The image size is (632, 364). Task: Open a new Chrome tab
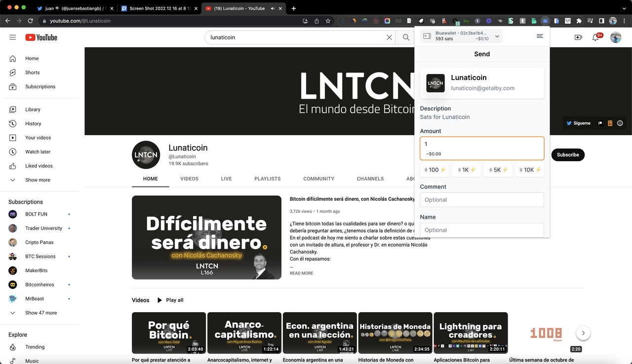pos(294,8)
